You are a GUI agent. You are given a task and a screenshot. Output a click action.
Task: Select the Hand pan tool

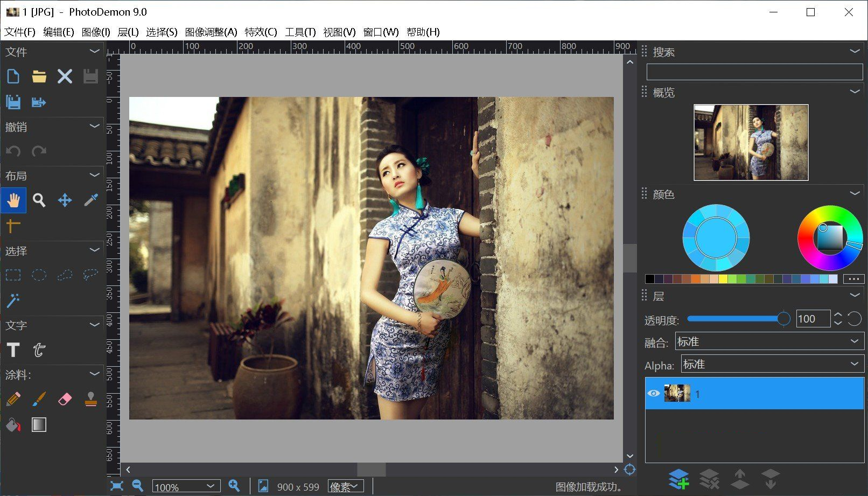(13, 200)
